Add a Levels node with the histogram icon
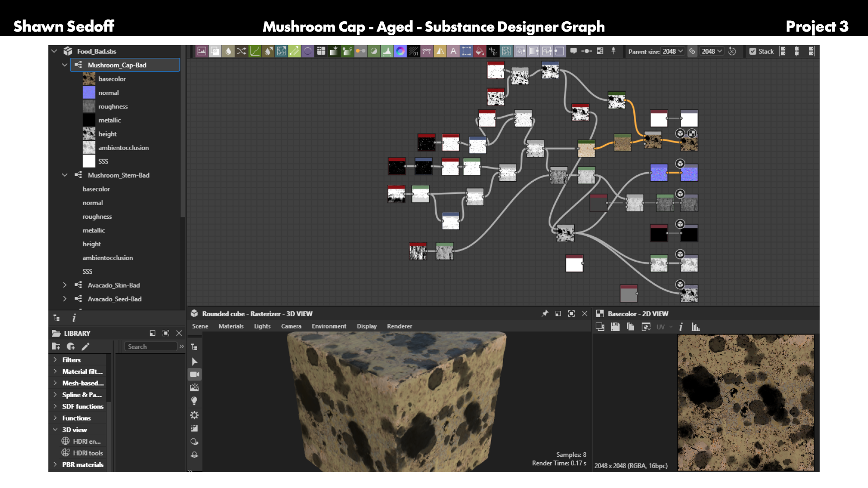This screenshot has height=488, width=868. click(387, 52)
